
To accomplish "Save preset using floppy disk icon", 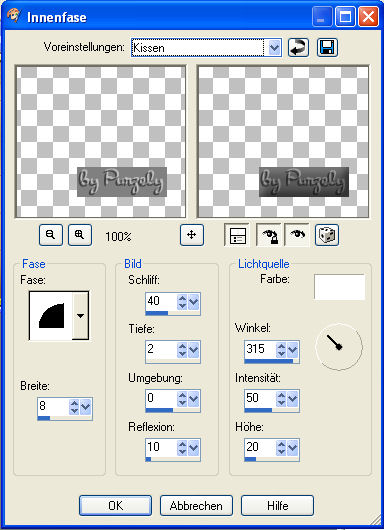I will pyautogui.click(x=327, y=47).
